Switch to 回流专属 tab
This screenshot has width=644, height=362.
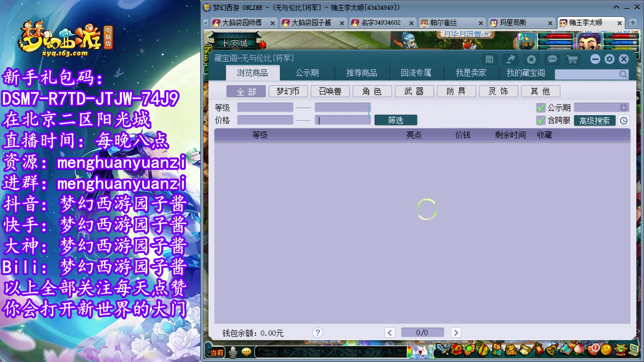[416, 73]
